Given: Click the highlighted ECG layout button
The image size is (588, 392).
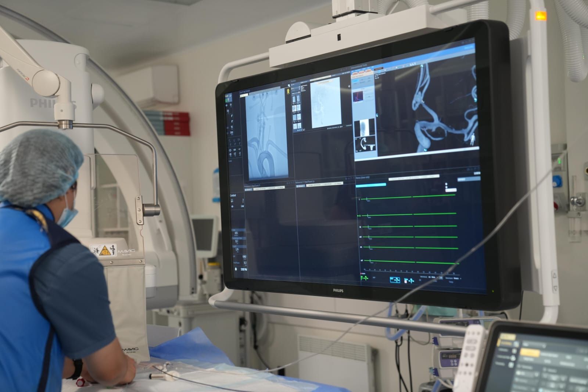Looking at the screenshot, I should 395,280.
